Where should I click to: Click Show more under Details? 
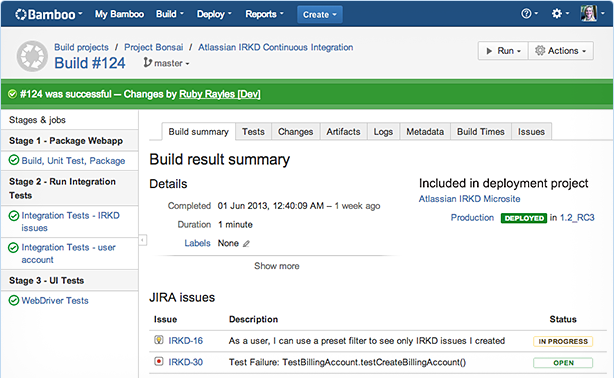click(x=276, y=266)
